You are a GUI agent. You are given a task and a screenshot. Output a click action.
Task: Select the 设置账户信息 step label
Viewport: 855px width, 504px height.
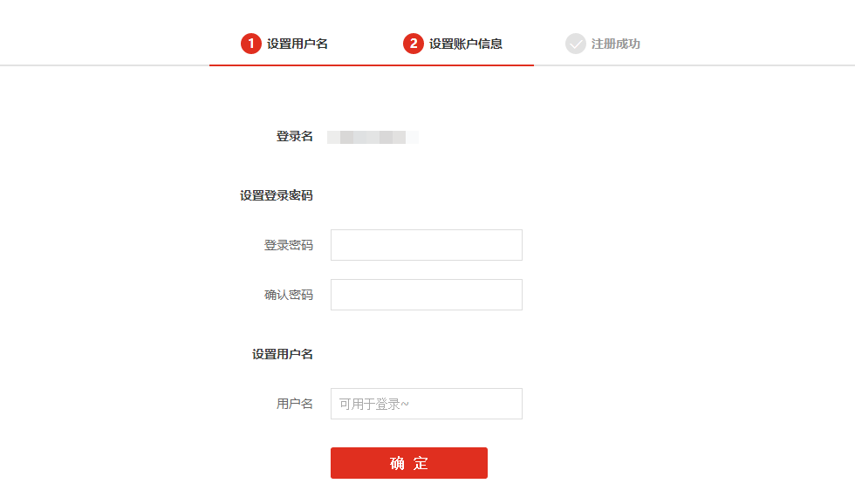pyautogui.click(x=466, y=44)
